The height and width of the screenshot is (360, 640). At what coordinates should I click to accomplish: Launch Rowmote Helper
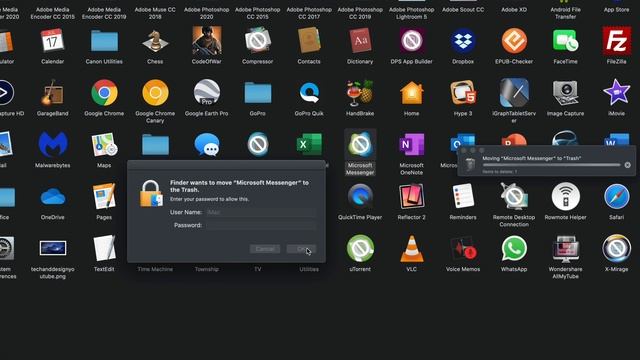[565, 196]
